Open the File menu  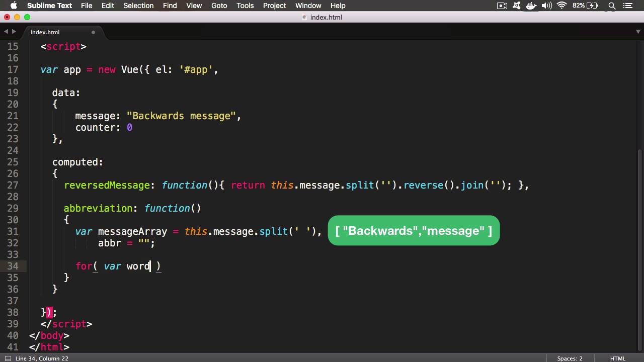click(x=87, y=6)
